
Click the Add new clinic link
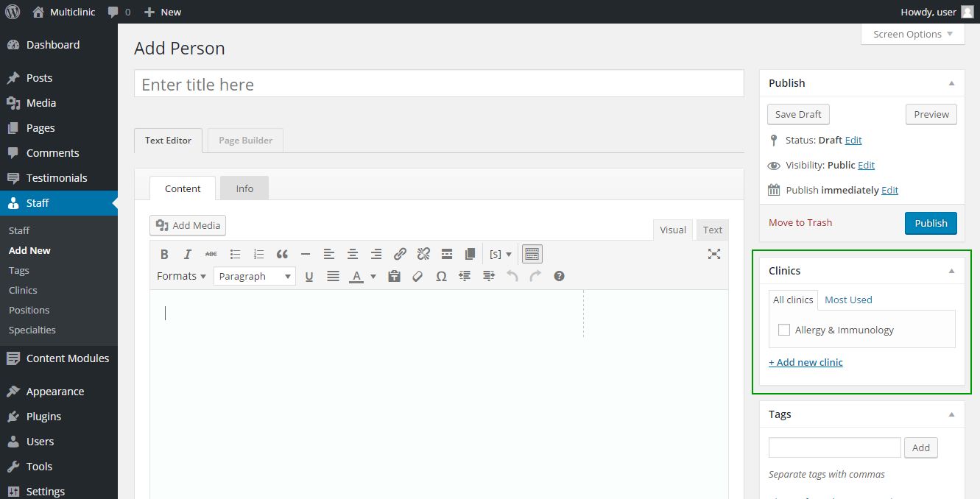tap(805, 362)
